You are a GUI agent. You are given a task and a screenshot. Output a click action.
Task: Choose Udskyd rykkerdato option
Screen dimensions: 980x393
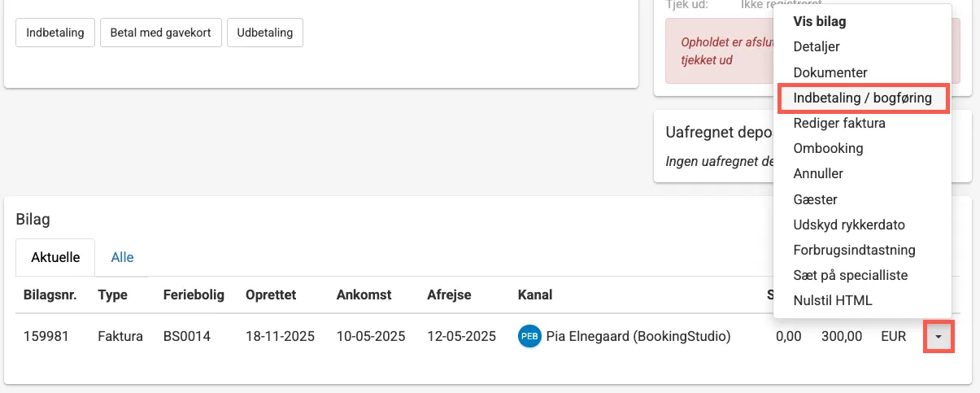coord(849,225)
